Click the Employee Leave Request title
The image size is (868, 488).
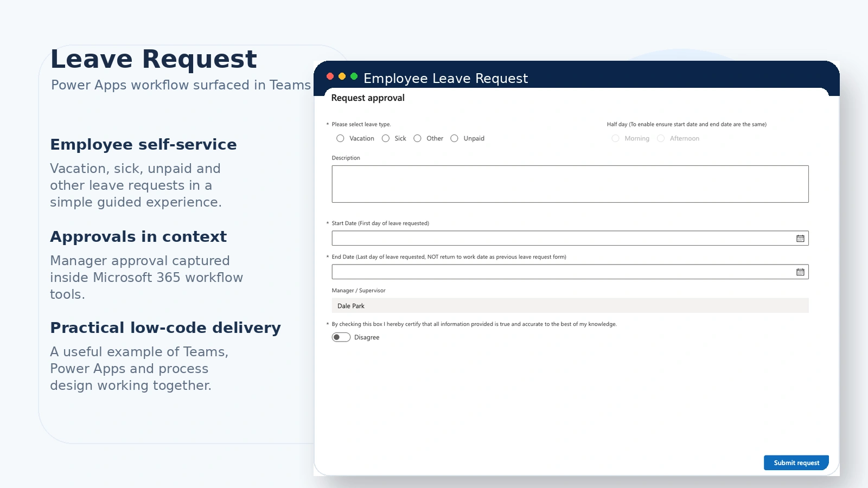[x=445, y=79]
